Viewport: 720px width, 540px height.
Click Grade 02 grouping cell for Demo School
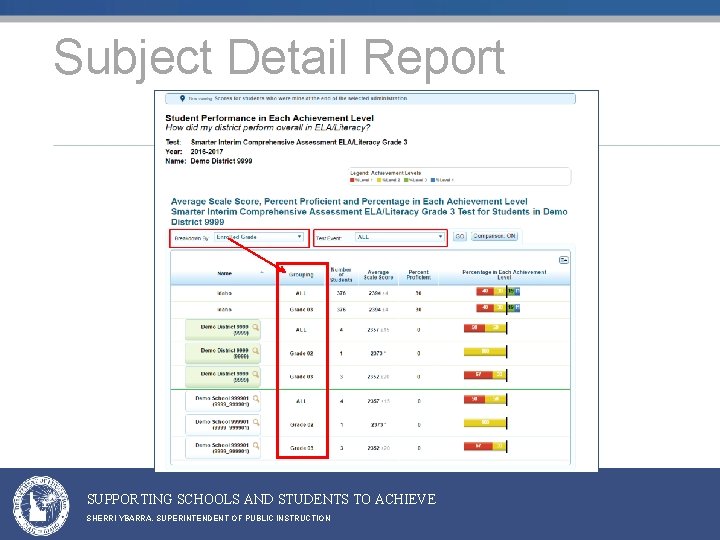[x=302, y=425]
